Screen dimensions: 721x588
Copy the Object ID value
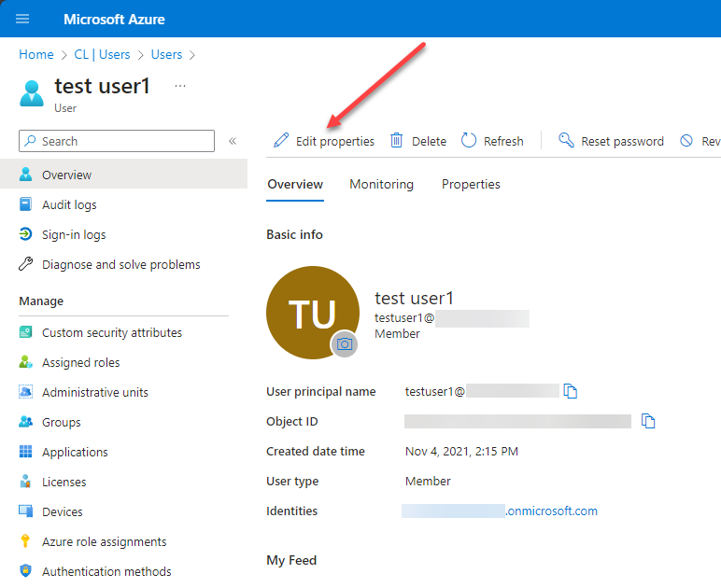pos(648,421)
